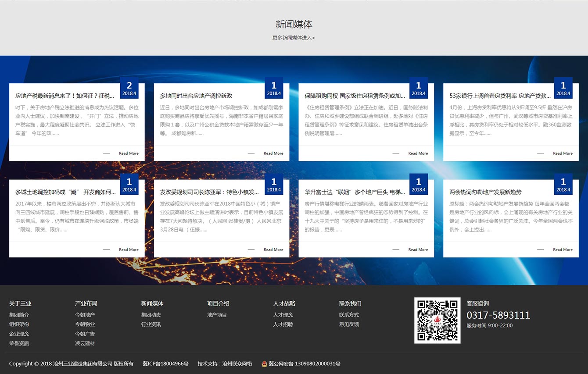Click Read More on 多地同时出台房地产调控新政 card
The image size is (588, 374).
[273, 153]
